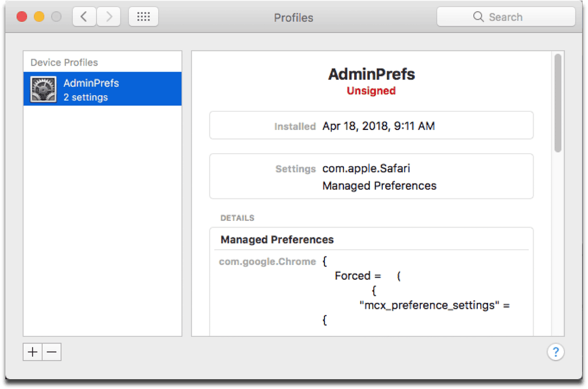The height and width of the screenshot is (389, 588).
Task: Open help with the question mark button
Action: (x=556, y=352)
